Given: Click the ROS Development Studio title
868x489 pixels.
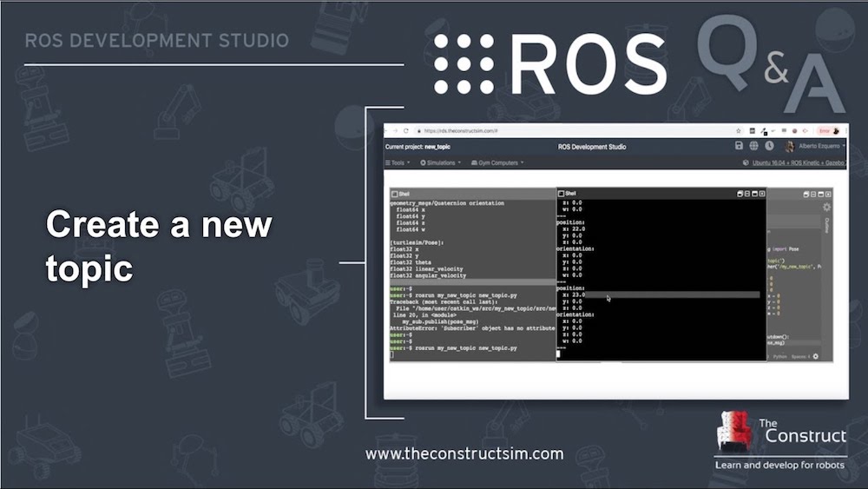Looking at the screenshot, I should point(592,147).
